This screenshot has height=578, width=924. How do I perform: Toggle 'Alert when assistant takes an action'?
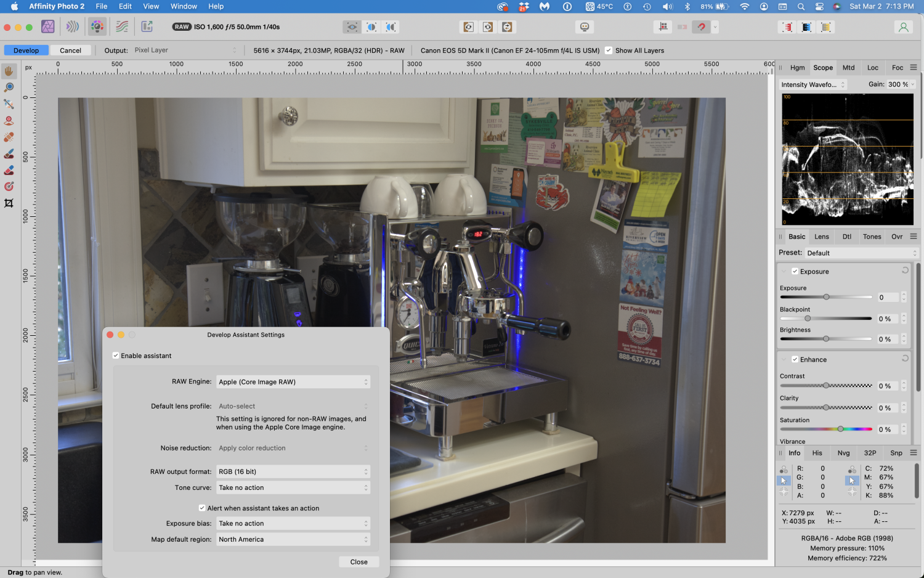pos(202,508)
